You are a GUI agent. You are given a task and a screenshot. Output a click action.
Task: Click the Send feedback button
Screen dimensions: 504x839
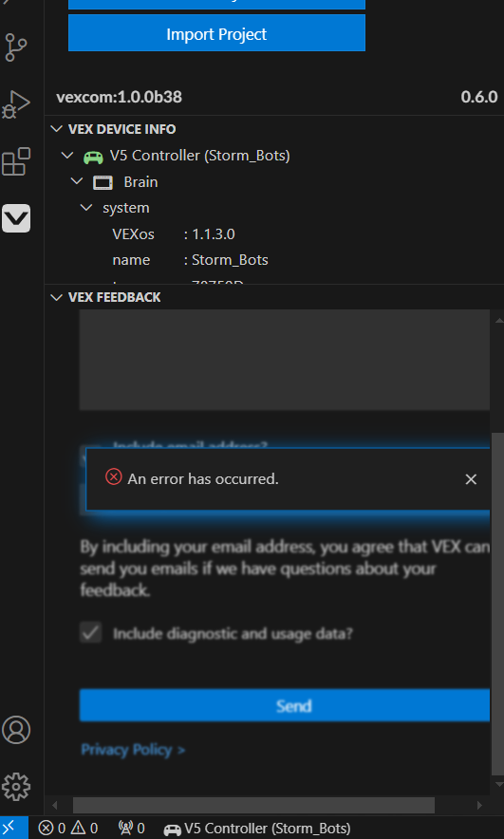pyautogui.click(x=285, y=705)
